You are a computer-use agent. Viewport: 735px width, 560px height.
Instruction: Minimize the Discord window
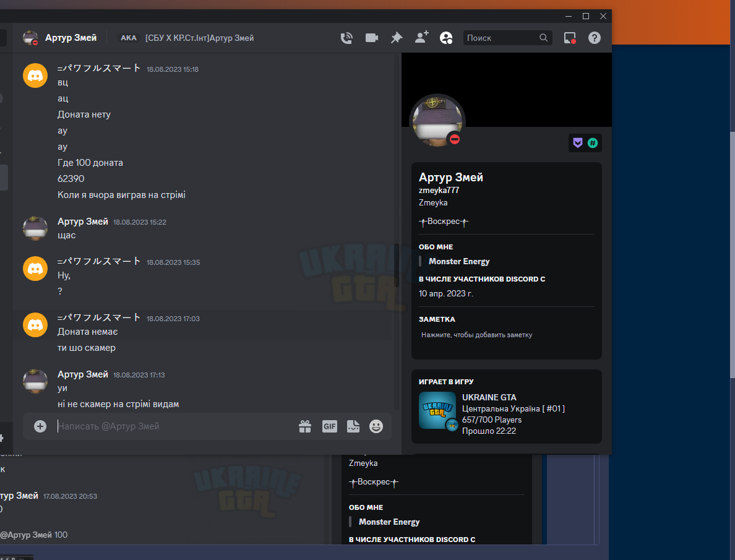point(569,16)
